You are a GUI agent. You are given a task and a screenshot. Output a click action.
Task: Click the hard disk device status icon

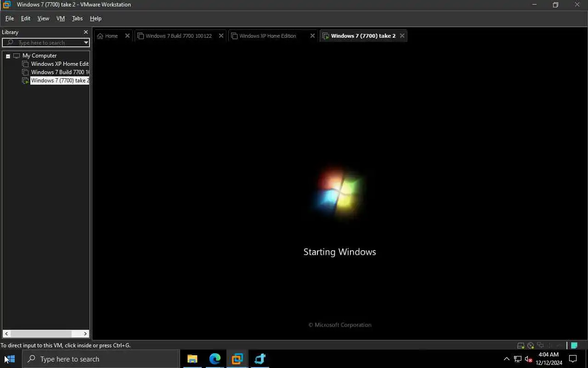tap(520, 345)
